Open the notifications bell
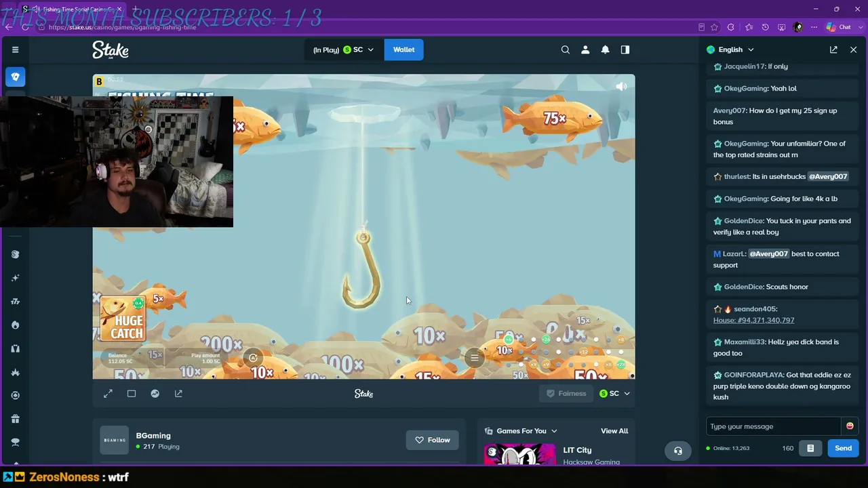The image size is (868, 488). click(605, 49)
